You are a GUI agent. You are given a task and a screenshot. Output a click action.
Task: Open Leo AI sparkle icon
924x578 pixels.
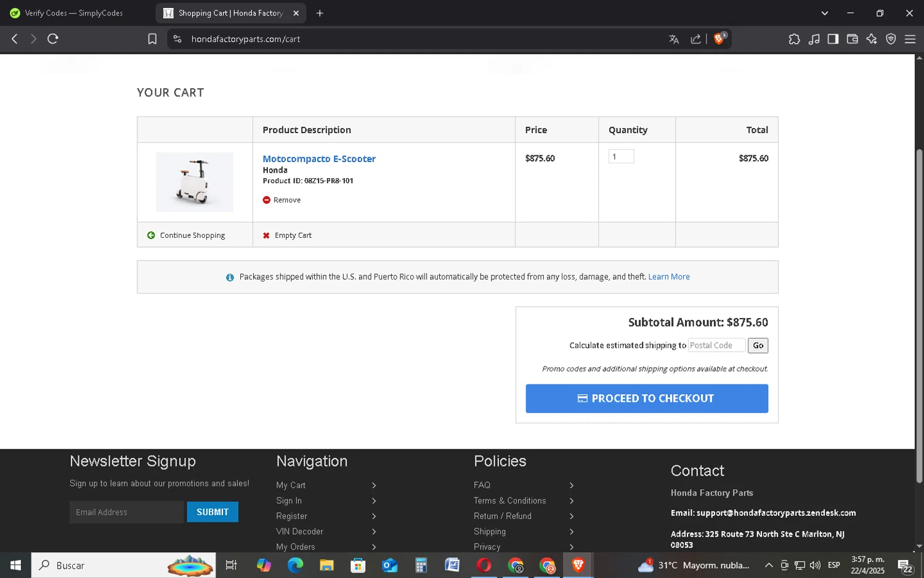[x=872, y=39]
